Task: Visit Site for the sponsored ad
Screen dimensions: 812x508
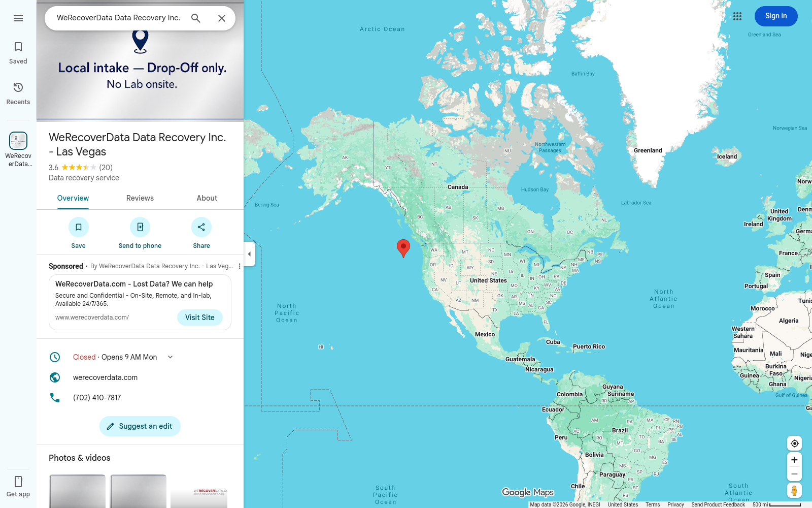Action: pyautogui.click(x=200, y=317)
